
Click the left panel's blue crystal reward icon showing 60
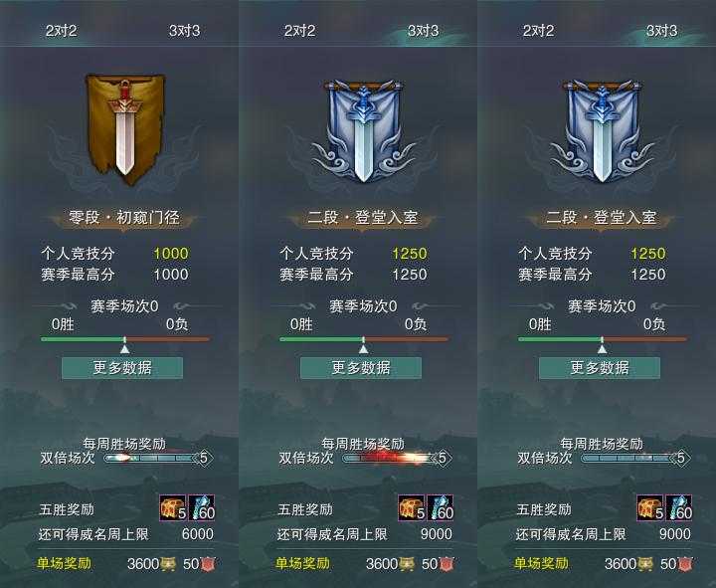coord(202,507)
